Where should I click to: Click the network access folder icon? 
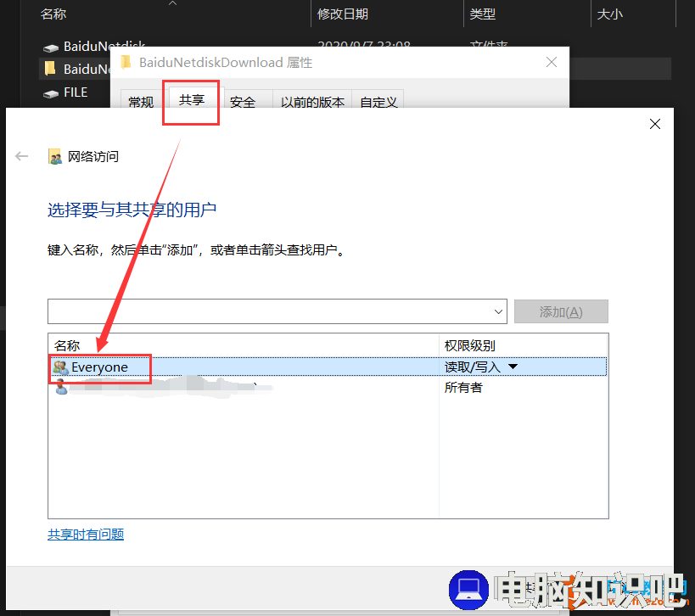tap(55, 156)
